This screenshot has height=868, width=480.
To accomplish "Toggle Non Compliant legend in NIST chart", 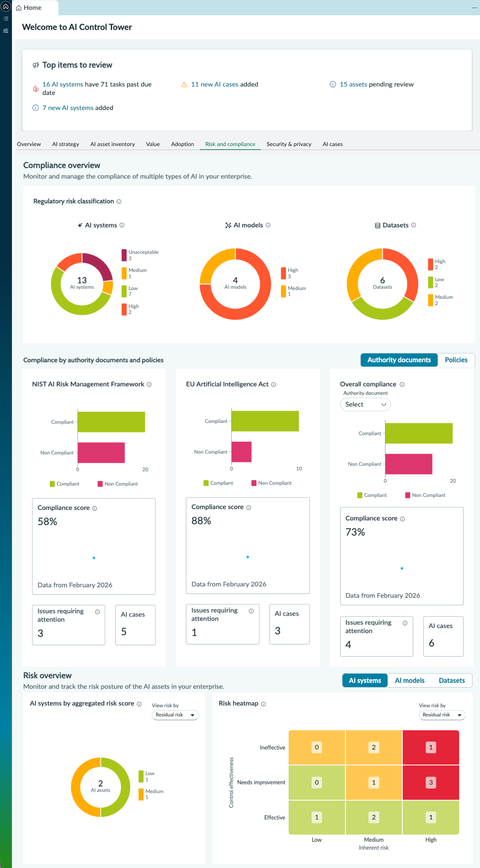I will (118, 484).
